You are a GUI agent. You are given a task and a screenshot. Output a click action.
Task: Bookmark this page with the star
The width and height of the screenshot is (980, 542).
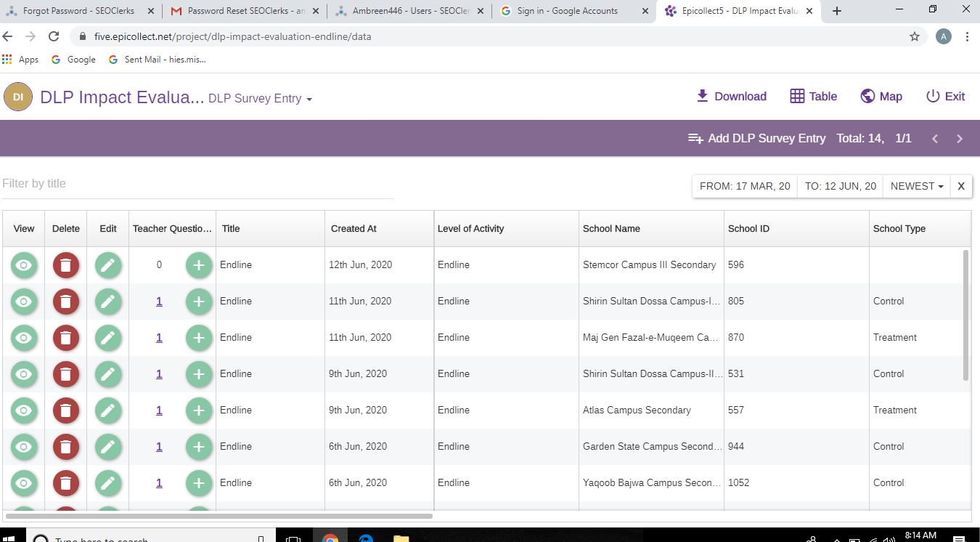(x=915, y=36)
